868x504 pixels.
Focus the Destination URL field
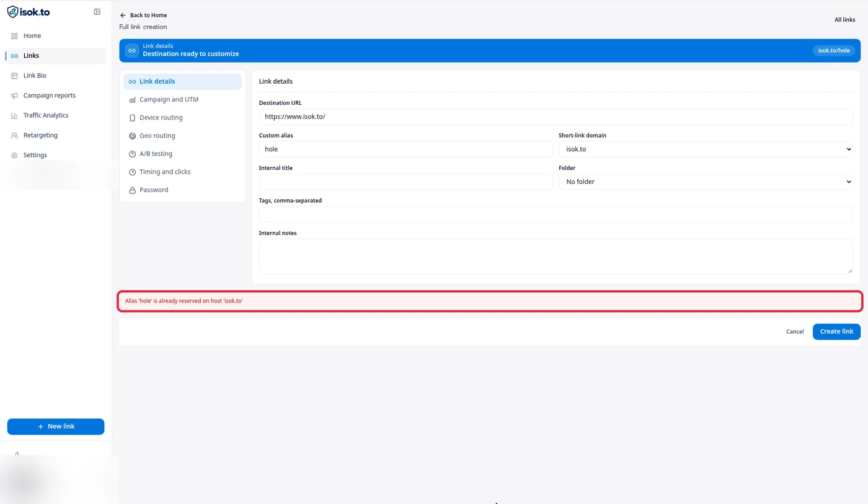(x=556, y=117)
